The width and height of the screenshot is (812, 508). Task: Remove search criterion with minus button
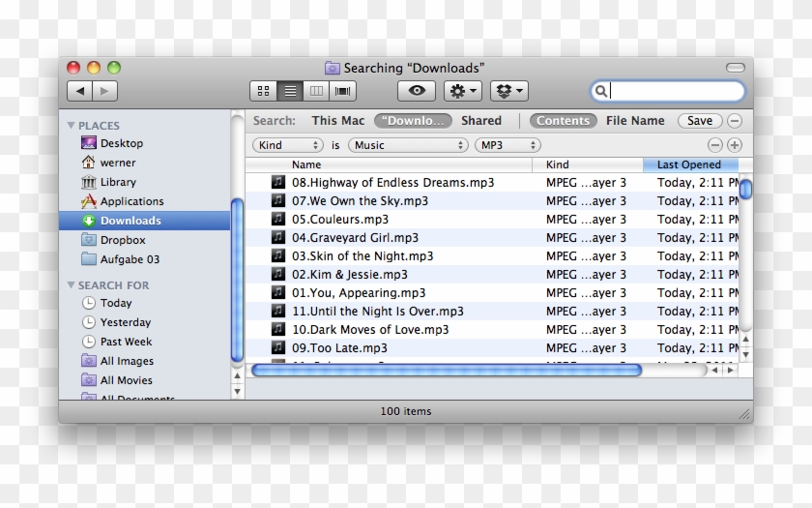715,145
